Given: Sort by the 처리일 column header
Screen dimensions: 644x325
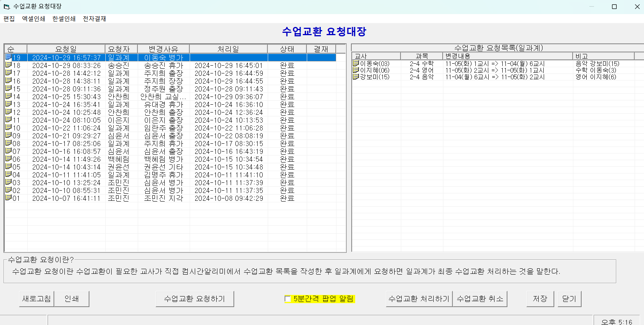Looking at the screenshot, I should 228,49.
